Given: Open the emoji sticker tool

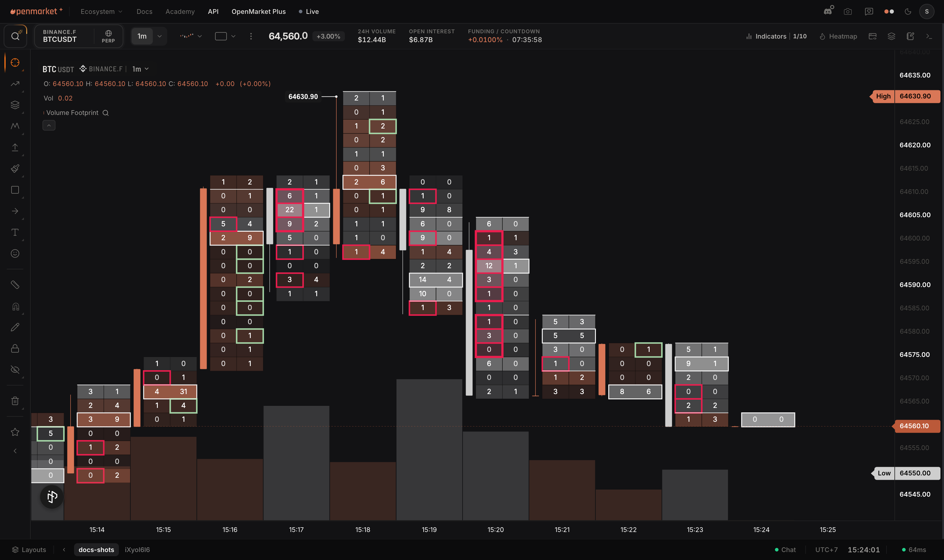Looking at the screenshot, I should click(15, 253).
